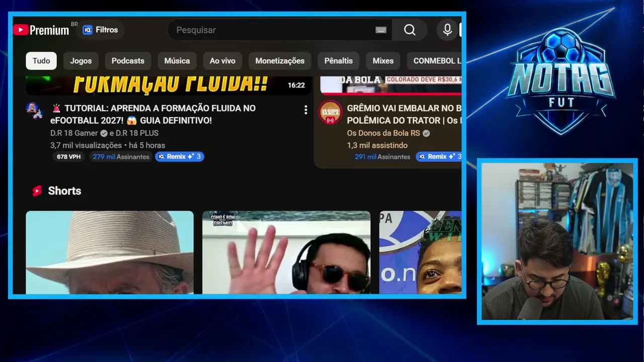Screen dimensions: 644x362
Task: Click the Shorts section heading
Action: (64, 191)
